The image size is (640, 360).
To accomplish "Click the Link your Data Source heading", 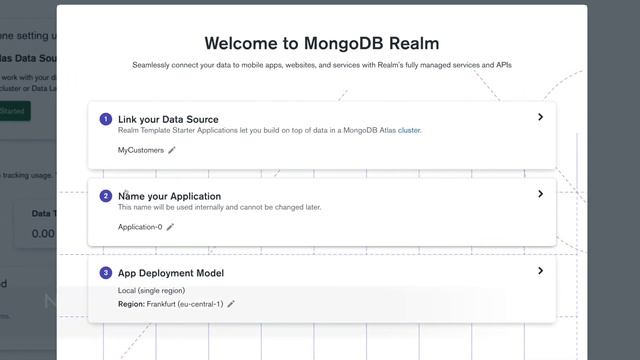I will point(168,119).
